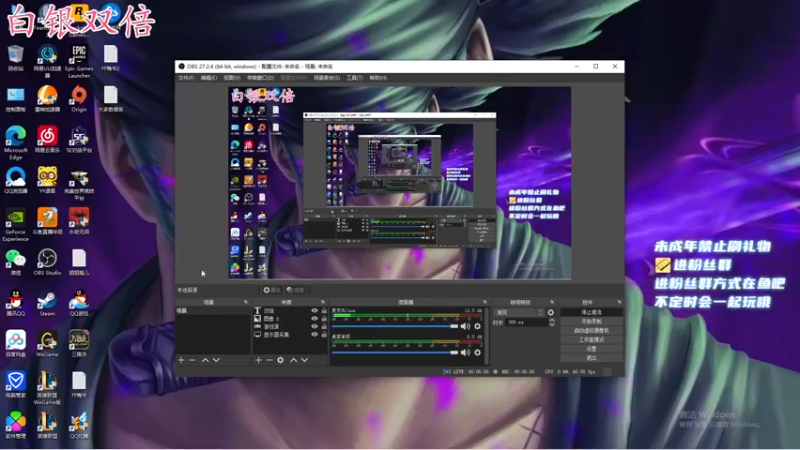Toggle lock on the 显示器采集 source
800x450 pixels.
pos(324,335)
